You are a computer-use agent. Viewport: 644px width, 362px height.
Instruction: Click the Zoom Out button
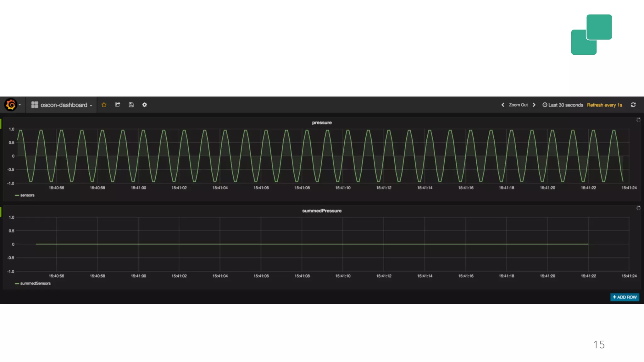[518, 105]
